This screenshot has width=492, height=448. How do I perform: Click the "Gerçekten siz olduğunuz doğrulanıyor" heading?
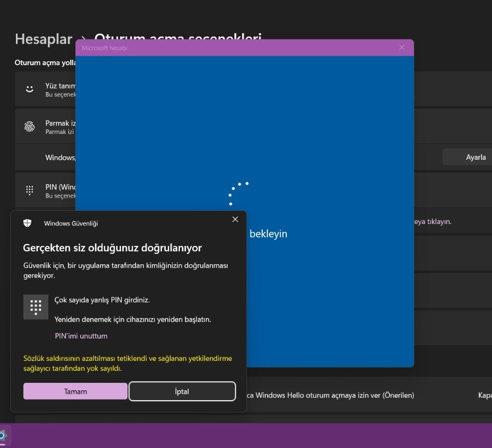pos(113,248)
